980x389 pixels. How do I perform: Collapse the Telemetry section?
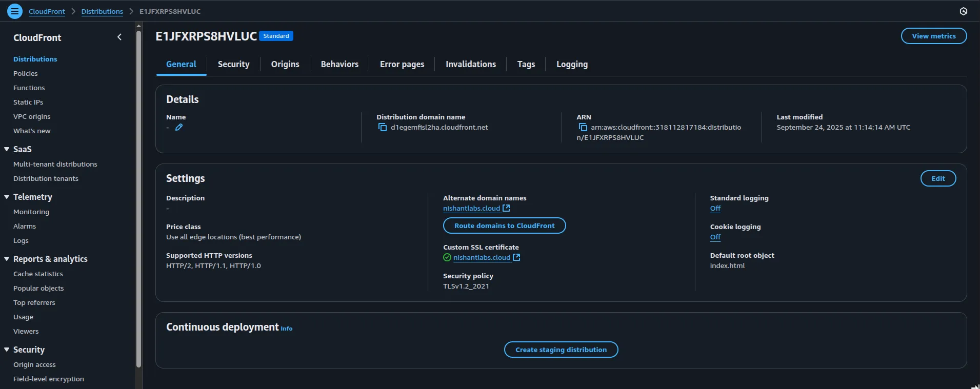coord(7,197)
